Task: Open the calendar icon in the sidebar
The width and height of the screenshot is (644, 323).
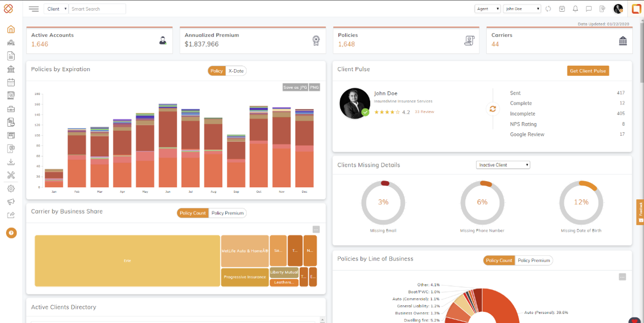Action: point(11,82)
